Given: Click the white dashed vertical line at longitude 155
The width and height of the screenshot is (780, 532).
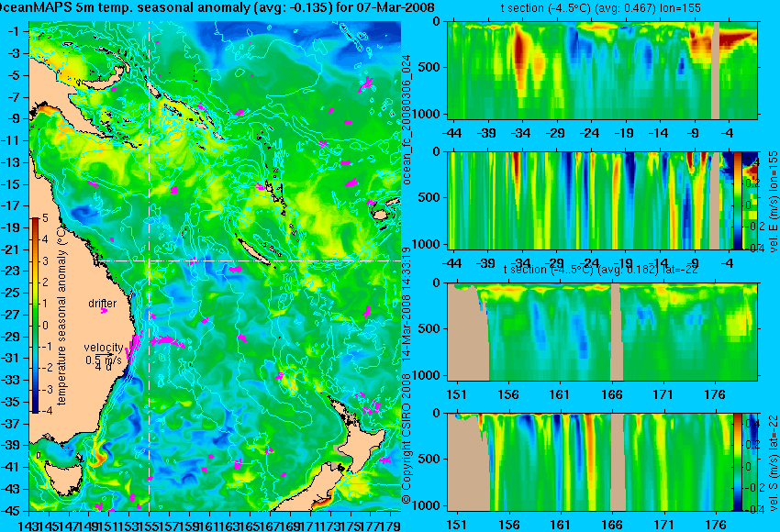Looking at the screenshot, I should click(x=150, y=266).
